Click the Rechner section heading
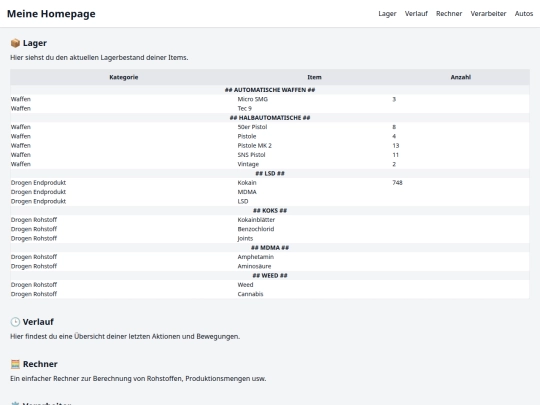The width and height of the screenshot is (540, 405). pos(40,364)
